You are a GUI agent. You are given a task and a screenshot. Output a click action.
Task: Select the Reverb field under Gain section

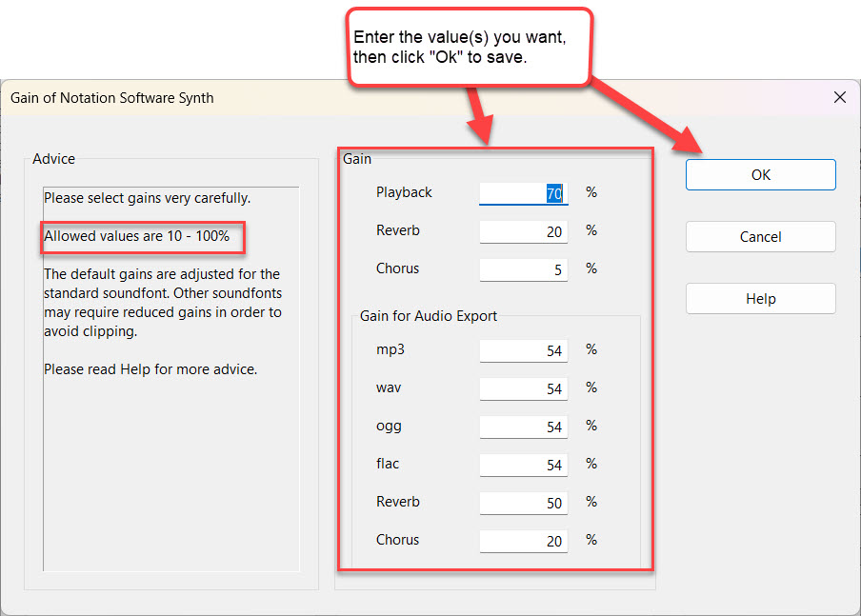click(523, 231)
